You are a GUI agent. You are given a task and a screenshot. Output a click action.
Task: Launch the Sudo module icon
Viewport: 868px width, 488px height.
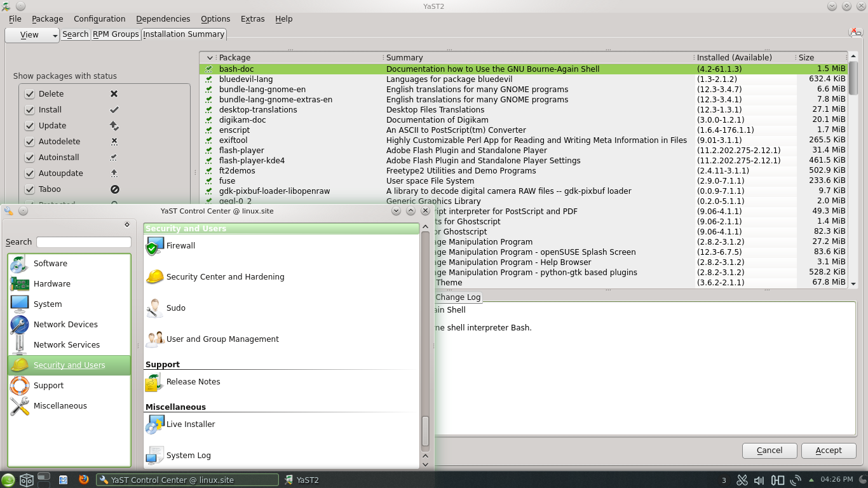pos(155,308)
